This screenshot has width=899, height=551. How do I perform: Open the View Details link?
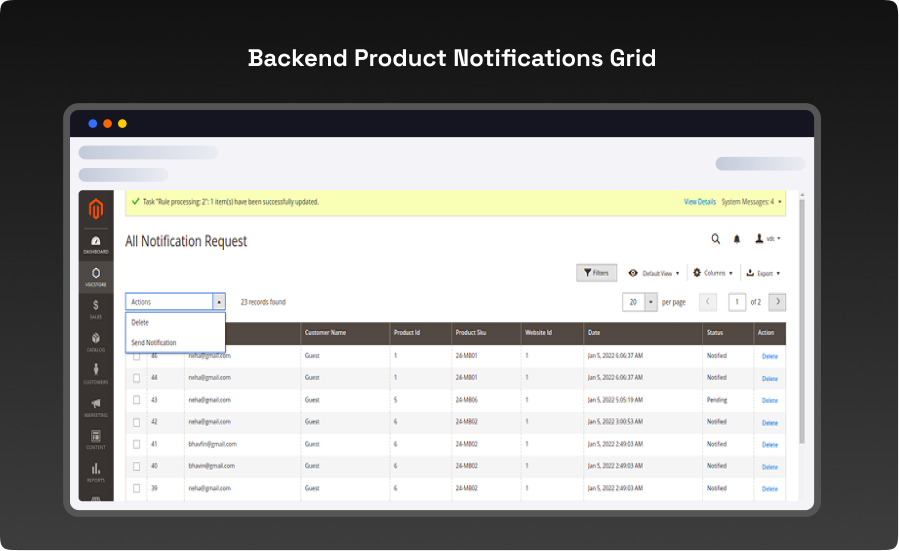[x=699, y=202]
